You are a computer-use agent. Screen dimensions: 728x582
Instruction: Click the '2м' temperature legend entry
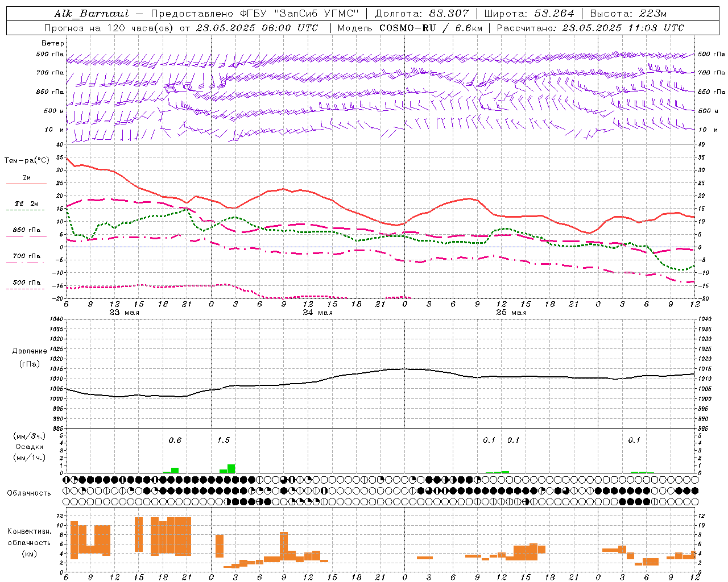(x=27, y=177)
